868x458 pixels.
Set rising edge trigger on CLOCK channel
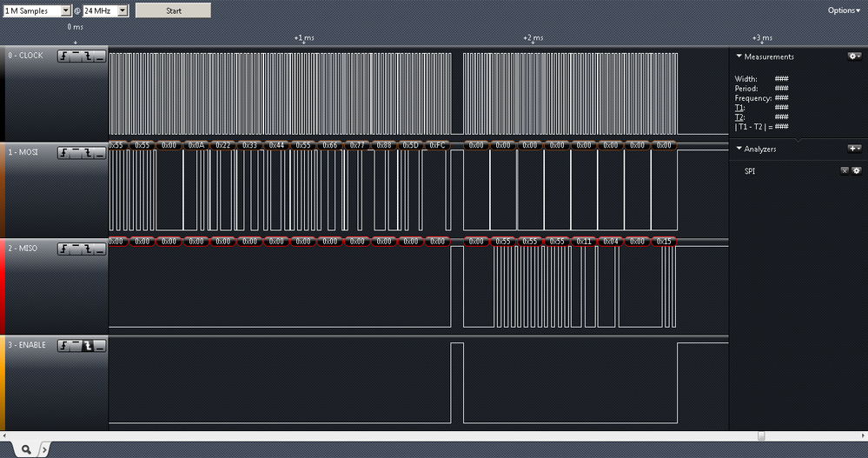pyautogui.click(x=64, y=56)
